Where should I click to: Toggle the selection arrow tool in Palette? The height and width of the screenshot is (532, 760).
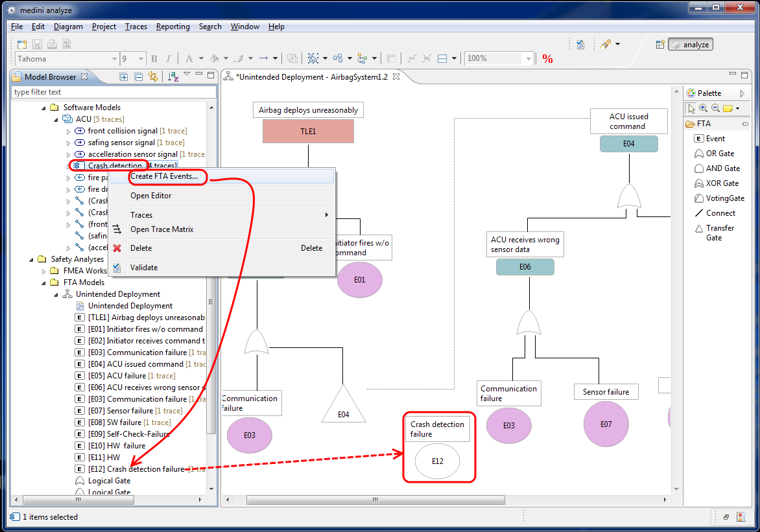(692, 108)
